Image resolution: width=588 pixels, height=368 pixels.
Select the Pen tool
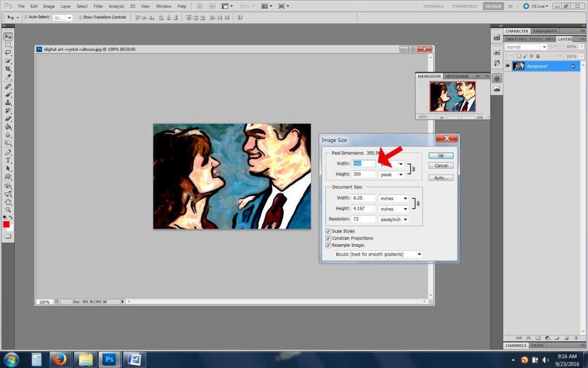(8, 153)
